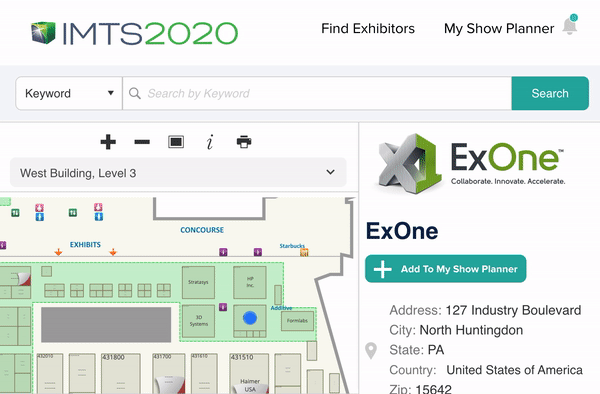
Task: Select the blue ExOne booth marker on map
Action: (250, 318)
